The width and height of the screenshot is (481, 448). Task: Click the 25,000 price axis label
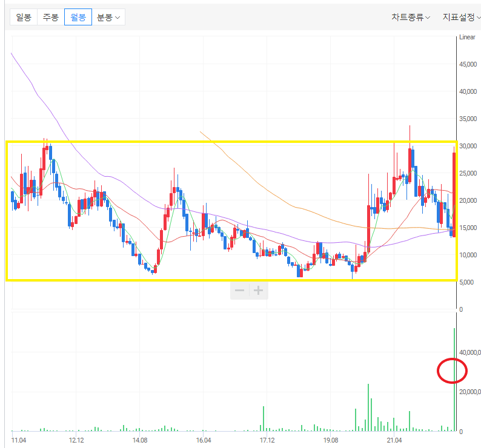click(x=468, y=173)
